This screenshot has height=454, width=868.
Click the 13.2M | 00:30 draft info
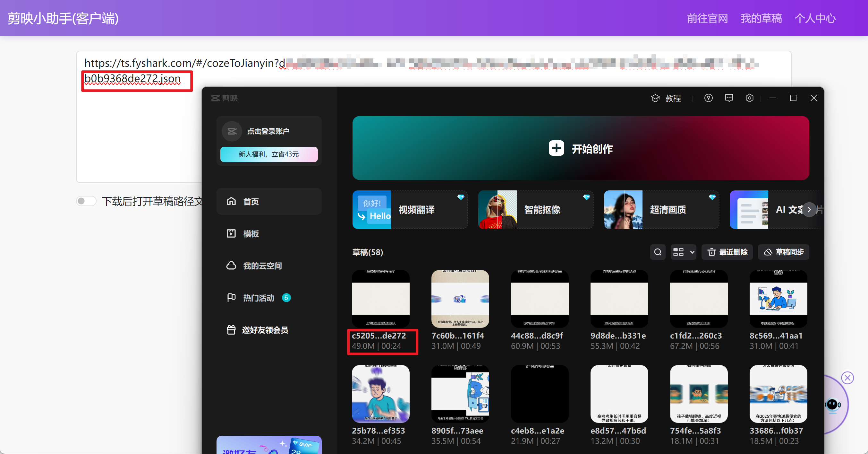[x=615, y=441]
